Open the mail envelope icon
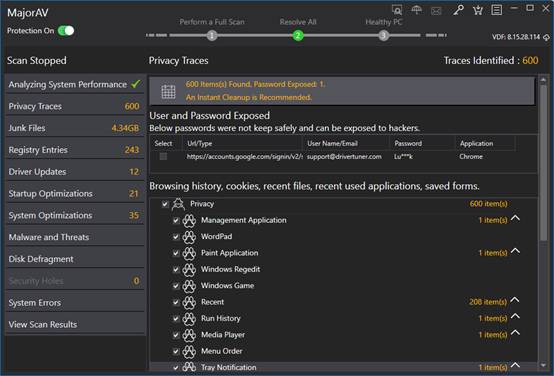This screenshot has width=554, height=376. 436,11
